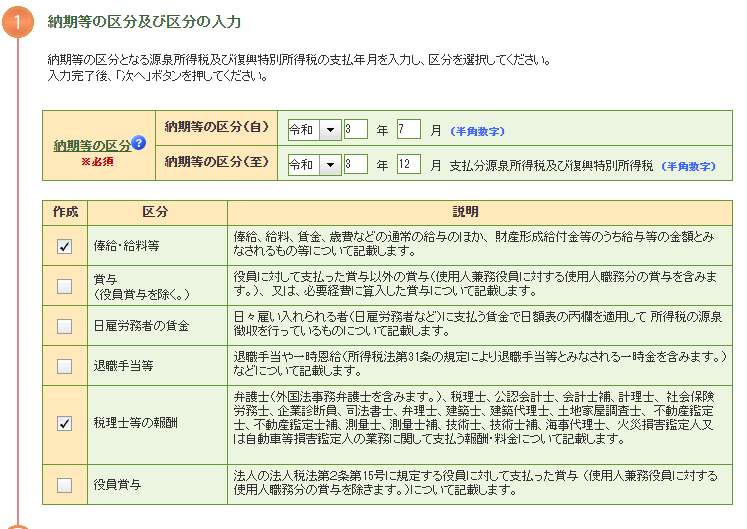Click the underlined 納期等の区分 link

coord(92,146)
